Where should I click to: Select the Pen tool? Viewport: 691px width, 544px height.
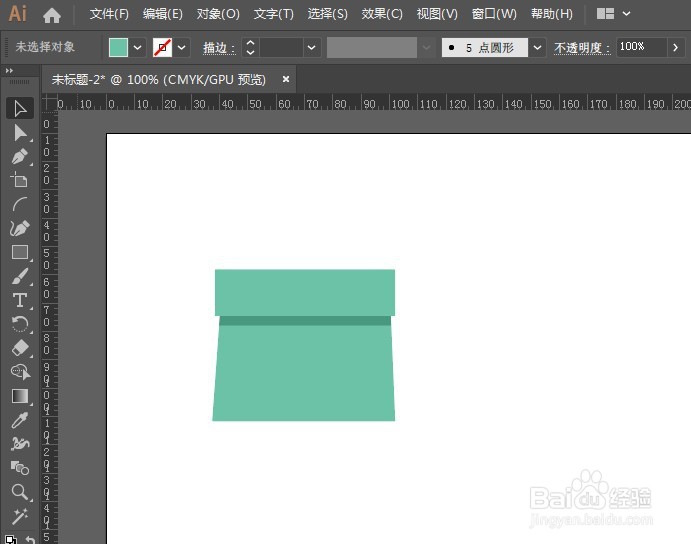(20, 156)
